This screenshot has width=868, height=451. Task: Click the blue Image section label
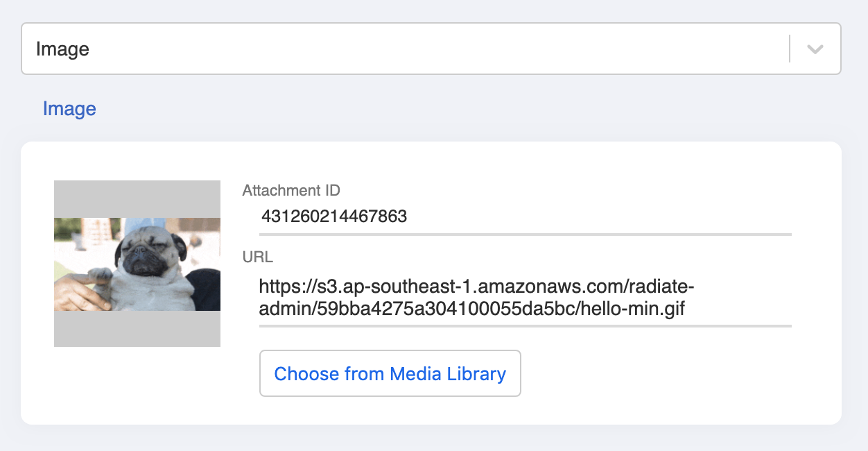[x=69, y=109]
